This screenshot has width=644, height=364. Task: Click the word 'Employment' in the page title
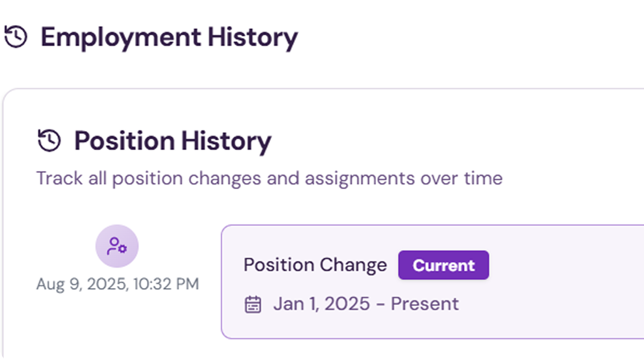pyautogui.click(x=121, y=37)
